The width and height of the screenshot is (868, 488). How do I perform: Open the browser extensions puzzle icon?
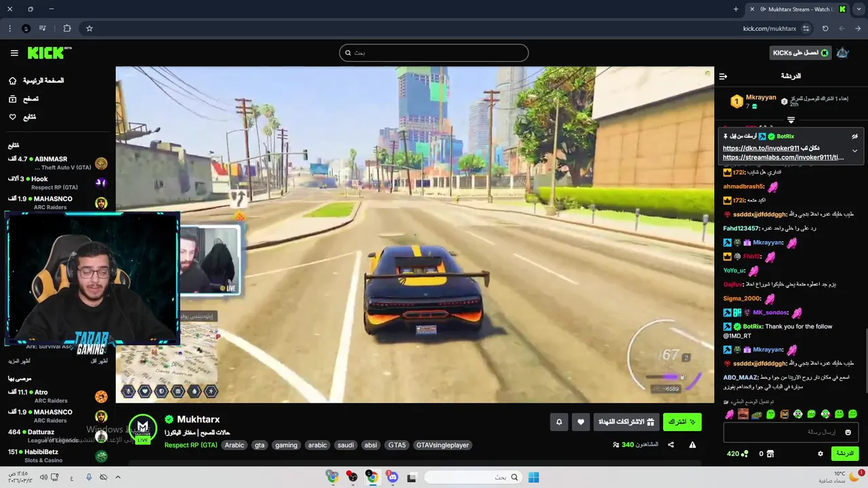pyautogui.click(x=67, y=28)
